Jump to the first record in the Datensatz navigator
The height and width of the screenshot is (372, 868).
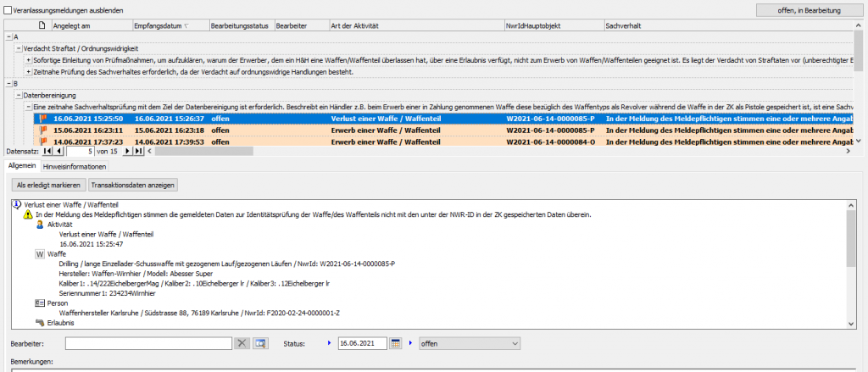click(47, 151)
